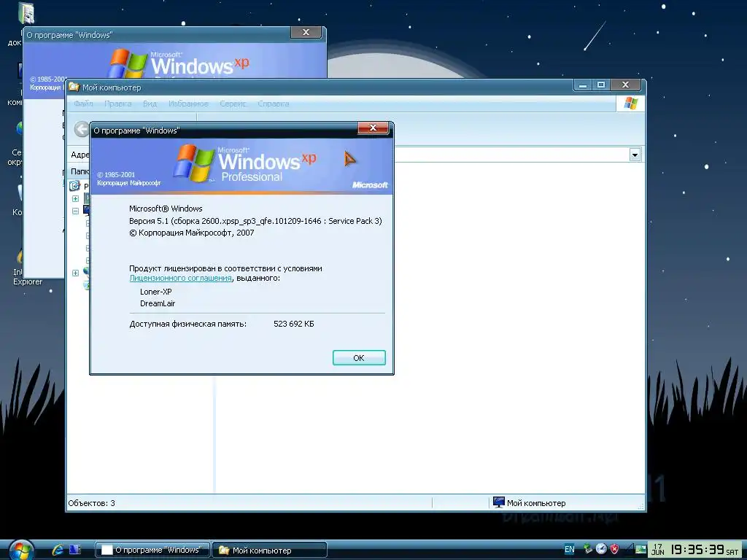Click the 523 692 КБ memory value
The image size is (747, 560).
(293, 324)
